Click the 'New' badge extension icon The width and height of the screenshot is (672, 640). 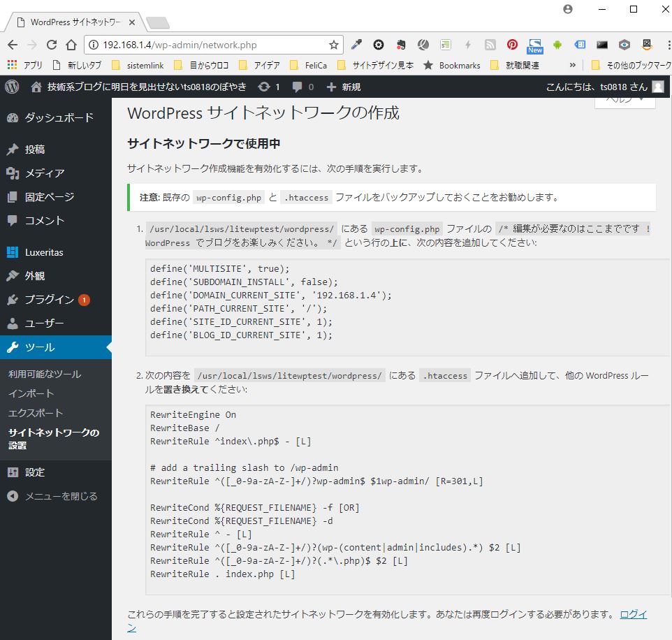535,45
